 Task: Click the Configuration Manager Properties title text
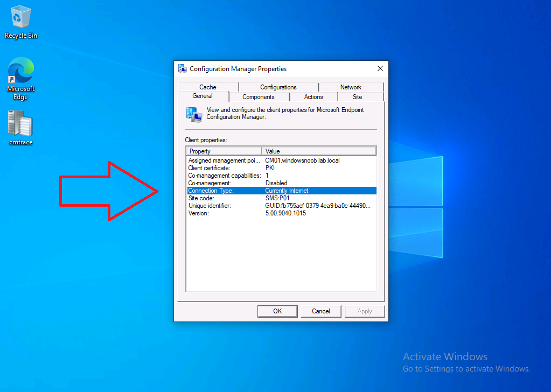click(238, 69)
